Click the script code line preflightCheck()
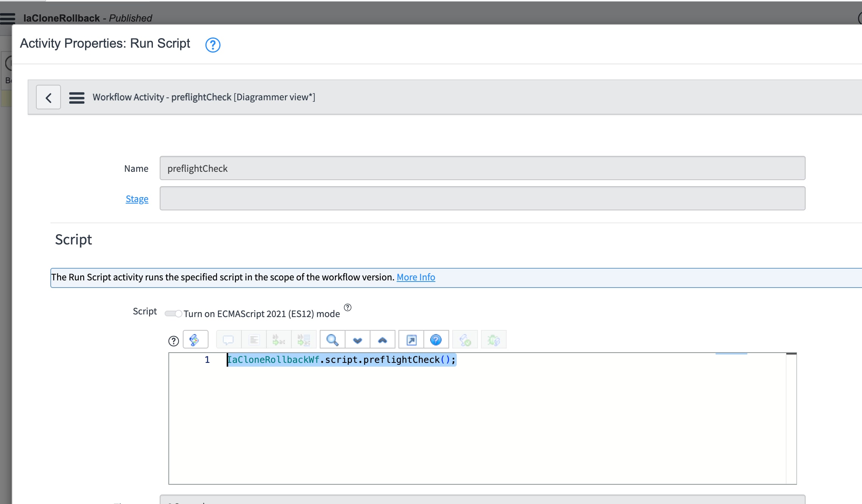 tap(341, 360)
